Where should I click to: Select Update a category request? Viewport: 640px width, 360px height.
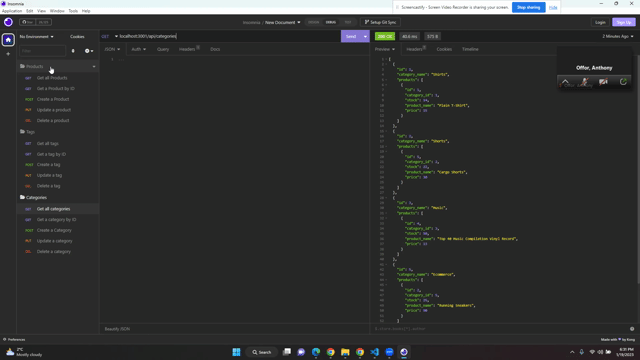pos(54,241)
